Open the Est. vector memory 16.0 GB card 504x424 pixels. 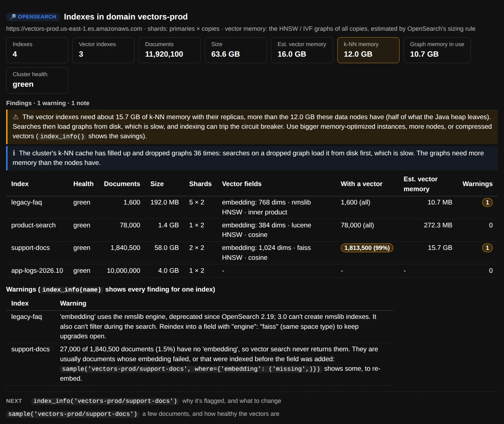[x=302, y=50]
